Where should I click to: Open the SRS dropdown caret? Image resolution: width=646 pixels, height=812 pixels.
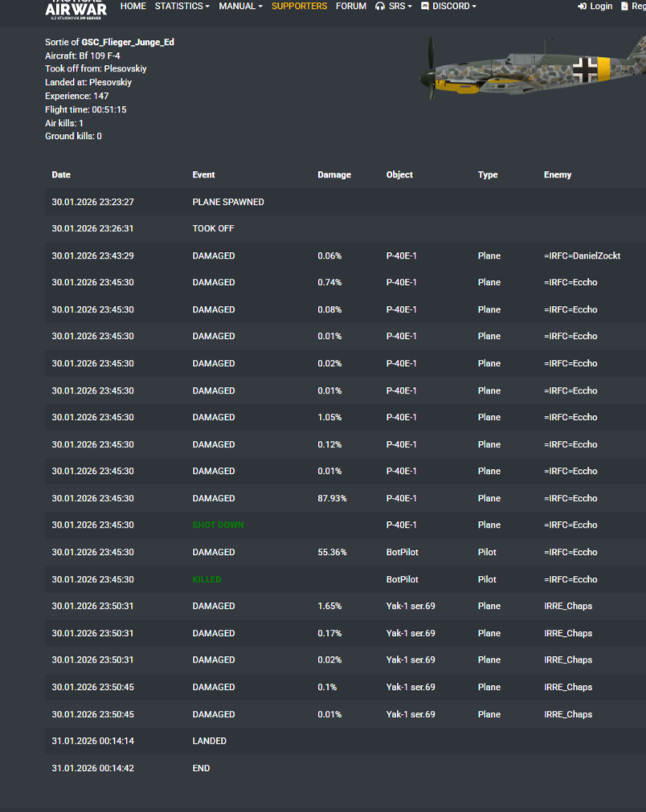(x=410, y=6)
